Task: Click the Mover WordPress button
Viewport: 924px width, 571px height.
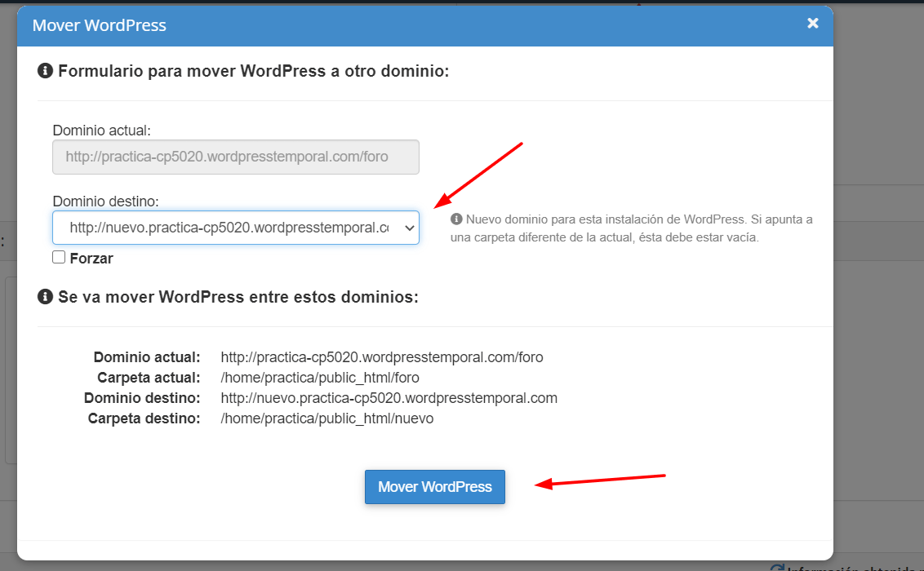Action: pos(435,487)
